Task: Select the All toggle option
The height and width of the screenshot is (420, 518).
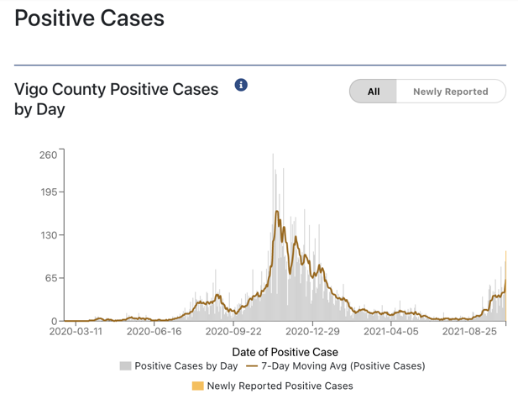Action: click(374, 92)
